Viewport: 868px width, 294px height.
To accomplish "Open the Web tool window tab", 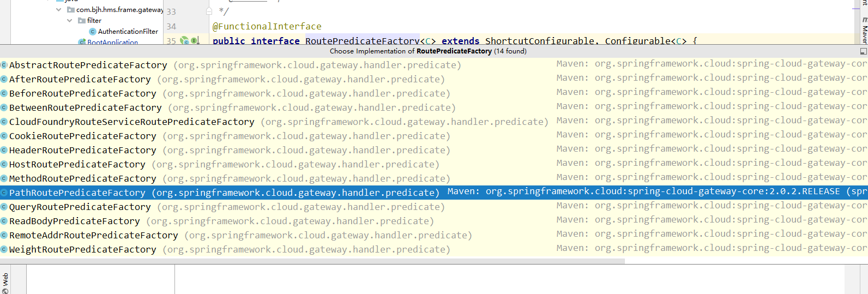I will (x=5, y=280).
